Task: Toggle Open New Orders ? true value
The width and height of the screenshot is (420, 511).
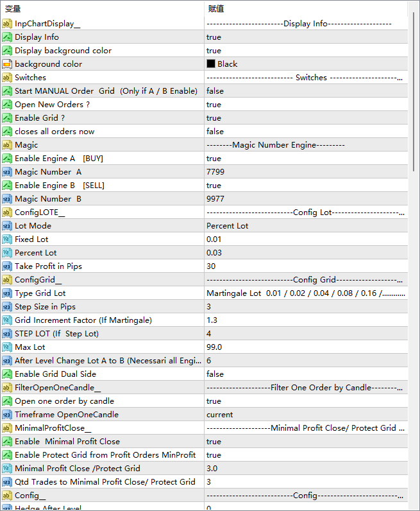Action: (214, 105)
